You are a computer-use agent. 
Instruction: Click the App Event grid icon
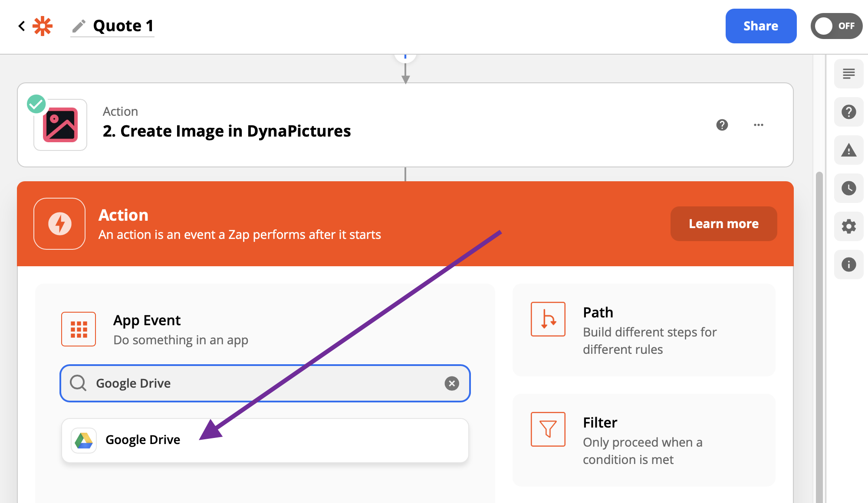pos(79,329)
